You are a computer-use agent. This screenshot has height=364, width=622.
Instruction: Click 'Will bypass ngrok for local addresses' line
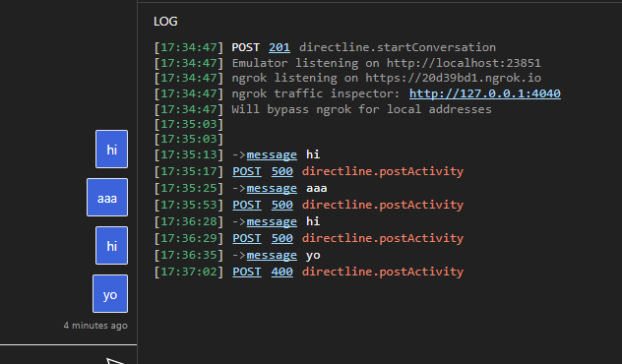(x=361, y=109)
